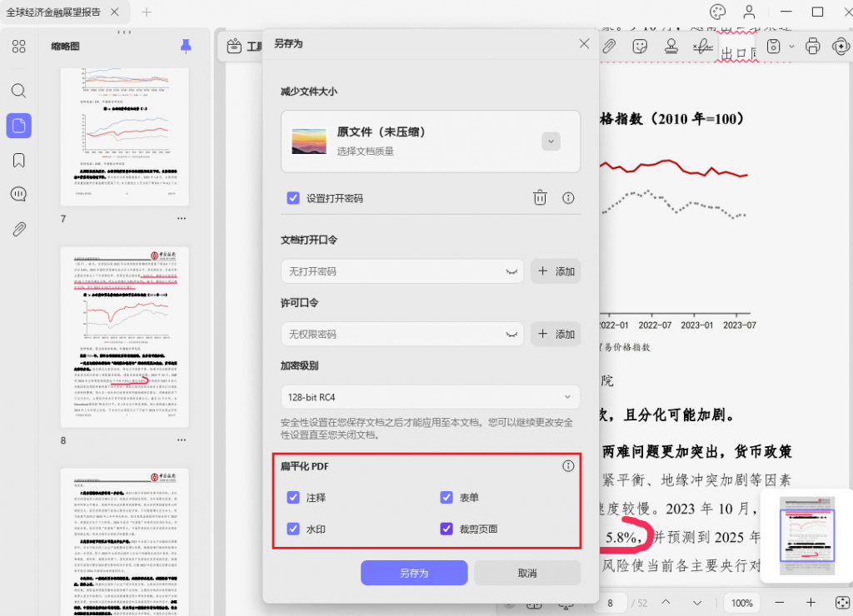853x616 pixels.
Task: Zoom out with the minus icon
Action: [779, 603]
